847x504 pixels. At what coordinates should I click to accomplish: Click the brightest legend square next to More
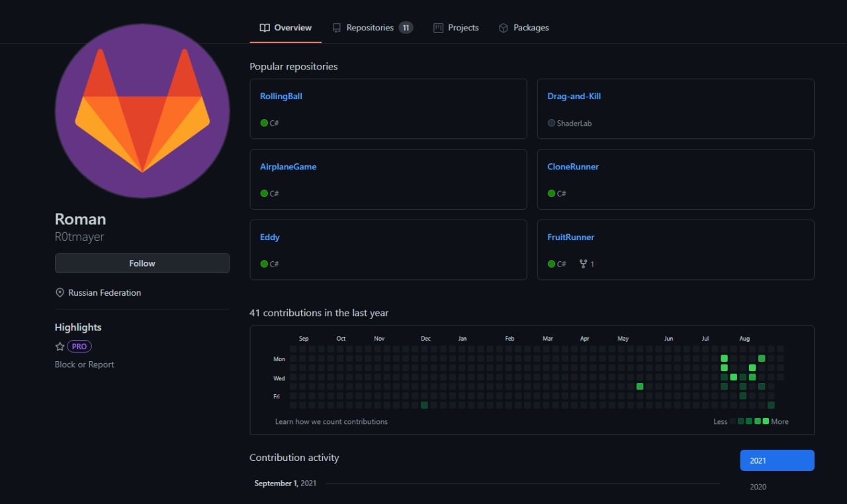(766, 421)
